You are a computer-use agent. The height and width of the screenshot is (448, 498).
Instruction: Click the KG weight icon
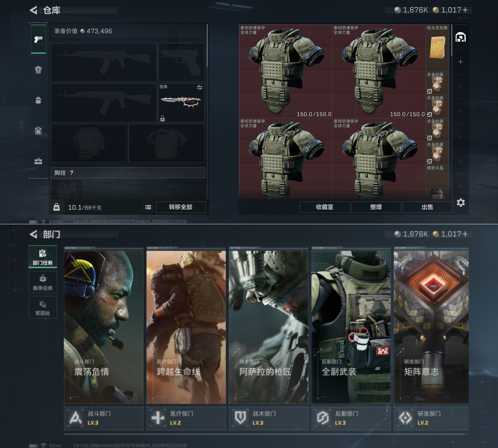pos(57,207)
